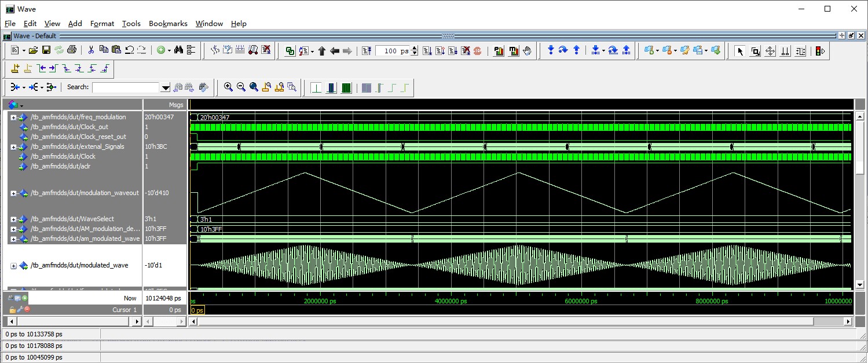Click the Break simulation hand icon
This screenshot has height=363, width=868.
[527, 51]
